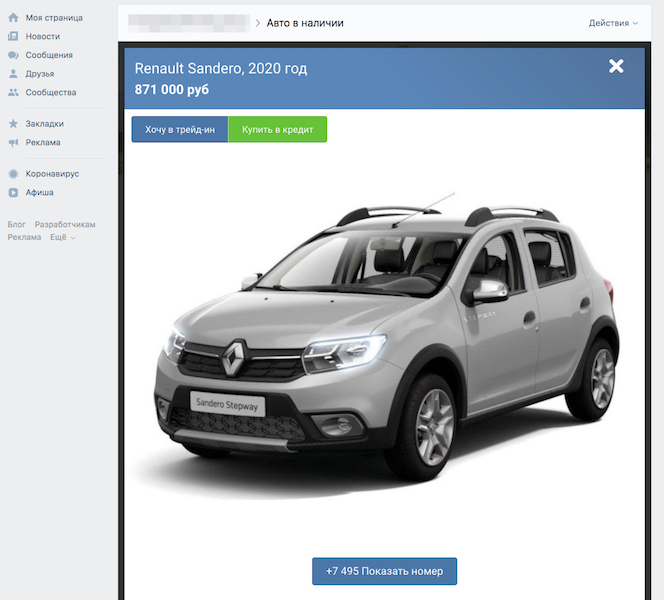Viewport: 664px width, 600px height.
Task: Click the Хочу в трейд-ин button
Action: (180, 130)
